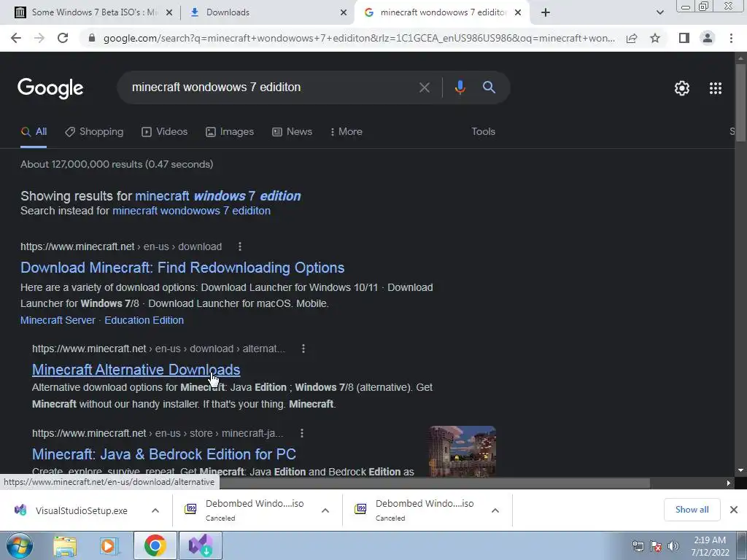Expand options for the first Debombed Windo iso
The image size is (747, 560).
325,510
